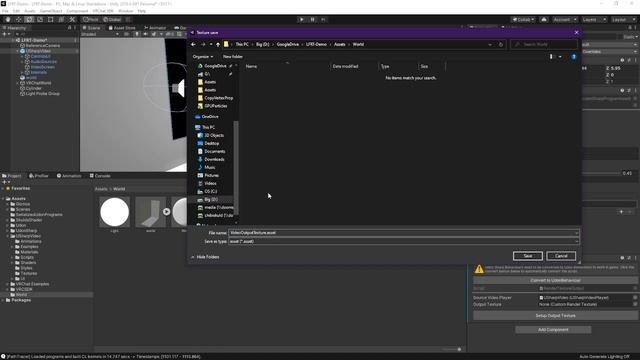Open object picker for Source Video Player

(635, 298)
